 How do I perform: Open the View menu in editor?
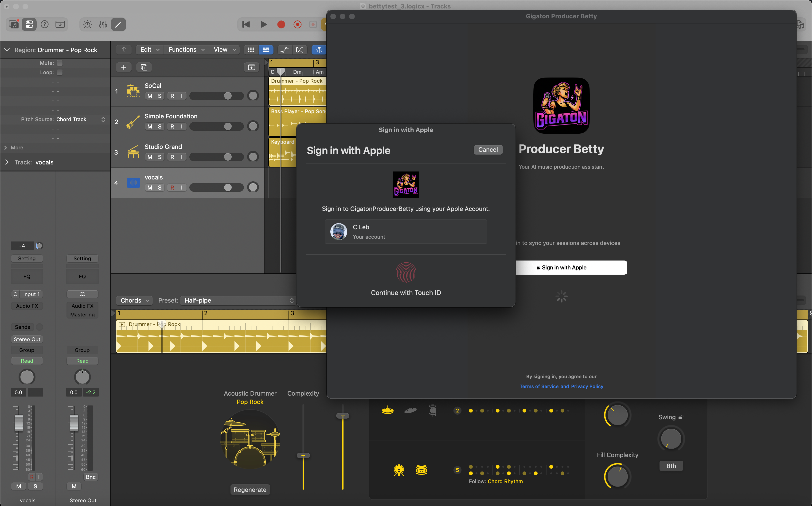click(x=224, y=50)
